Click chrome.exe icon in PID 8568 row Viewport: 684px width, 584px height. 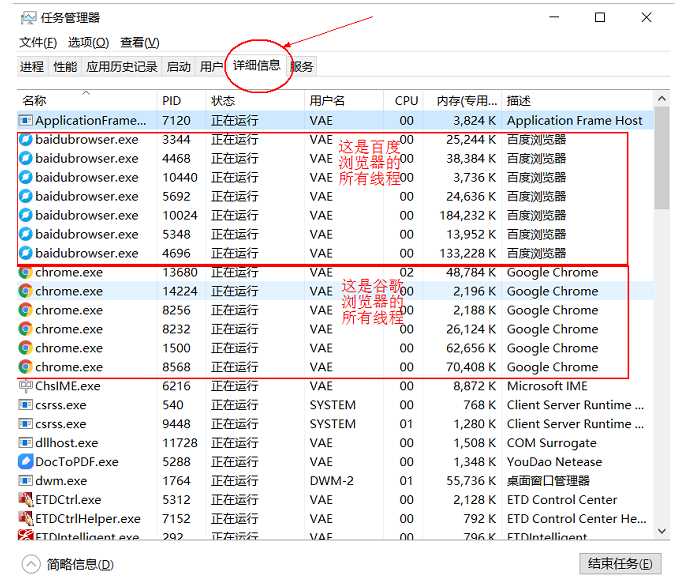click(26, 367)
